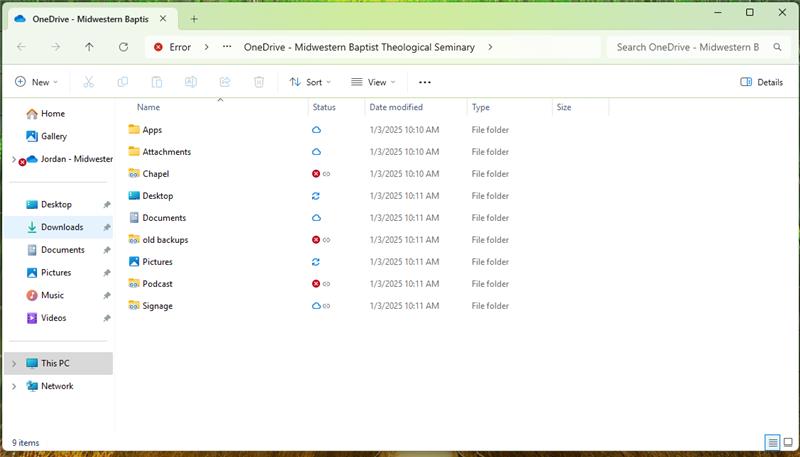Click the red Error icon in address bar
Screen dimensions: 800x457
tap(158, 47)
